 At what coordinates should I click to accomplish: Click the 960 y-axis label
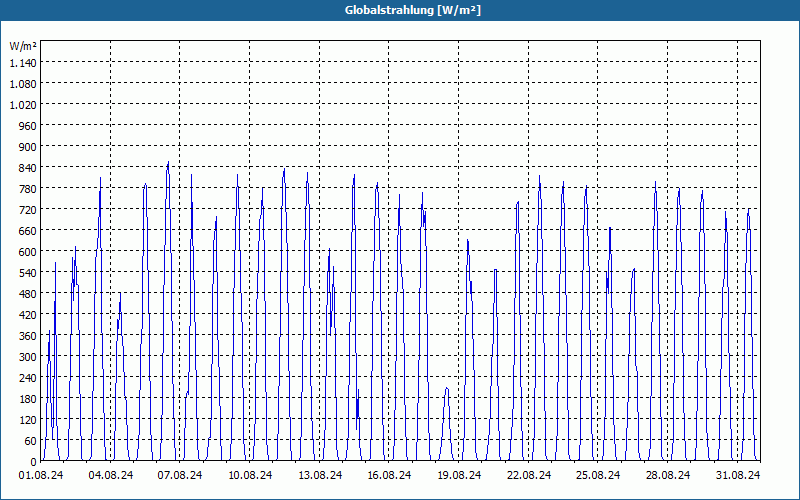(28, 126)
